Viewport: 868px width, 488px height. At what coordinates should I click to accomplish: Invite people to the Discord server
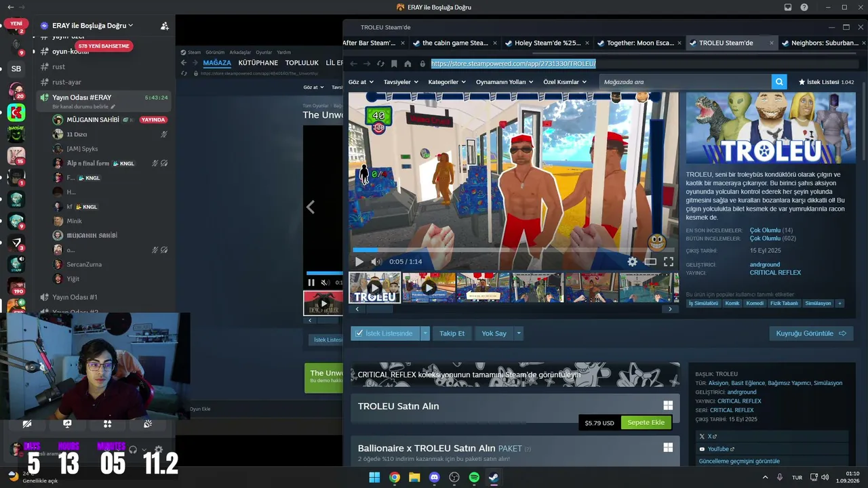(x=165, y=26)
